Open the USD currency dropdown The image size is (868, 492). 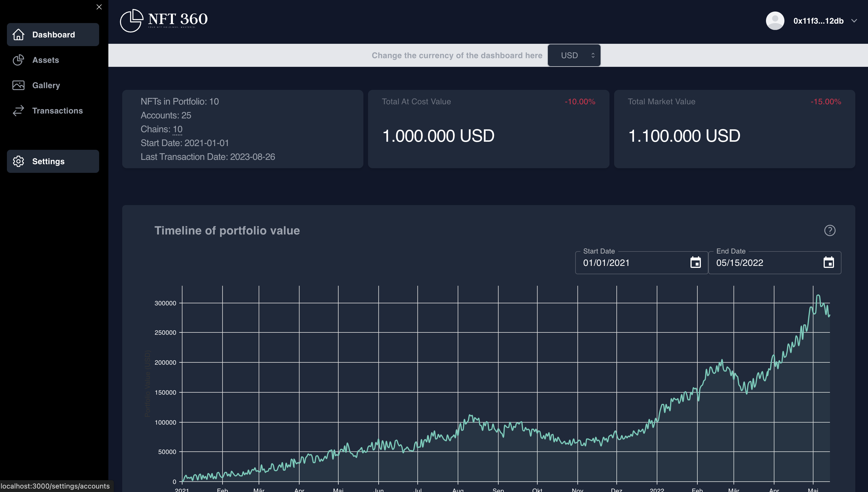click(574, 55)
